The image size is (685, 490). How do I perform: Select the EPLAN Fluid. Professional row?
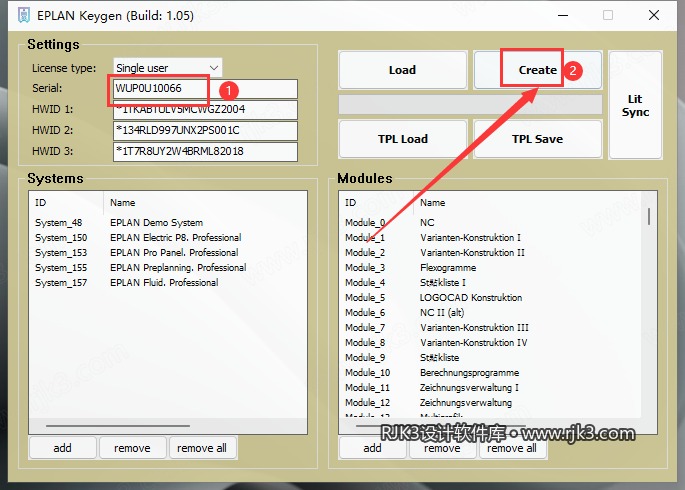168,283
